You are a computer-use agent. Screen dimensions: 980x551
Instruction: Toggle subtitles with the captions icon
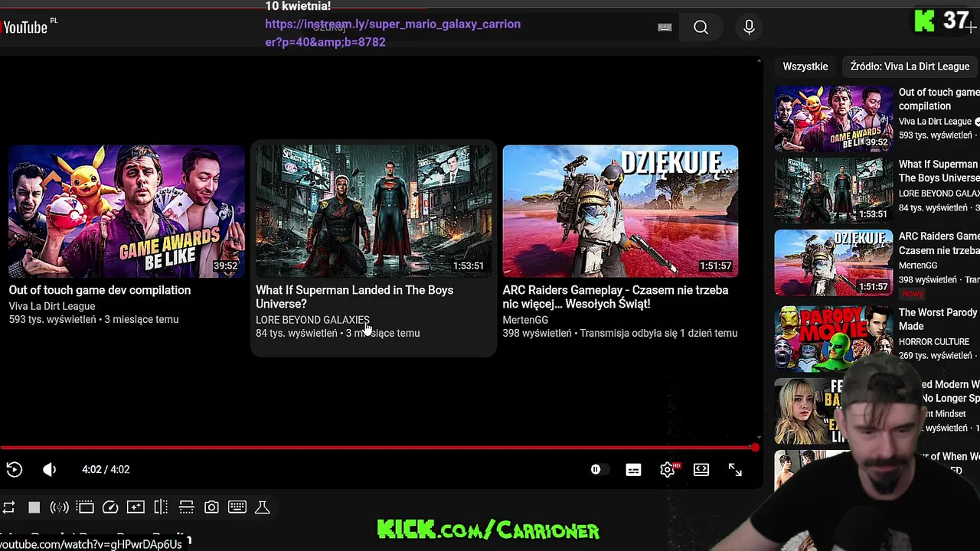pyautogui.click(x=633, y=470)
